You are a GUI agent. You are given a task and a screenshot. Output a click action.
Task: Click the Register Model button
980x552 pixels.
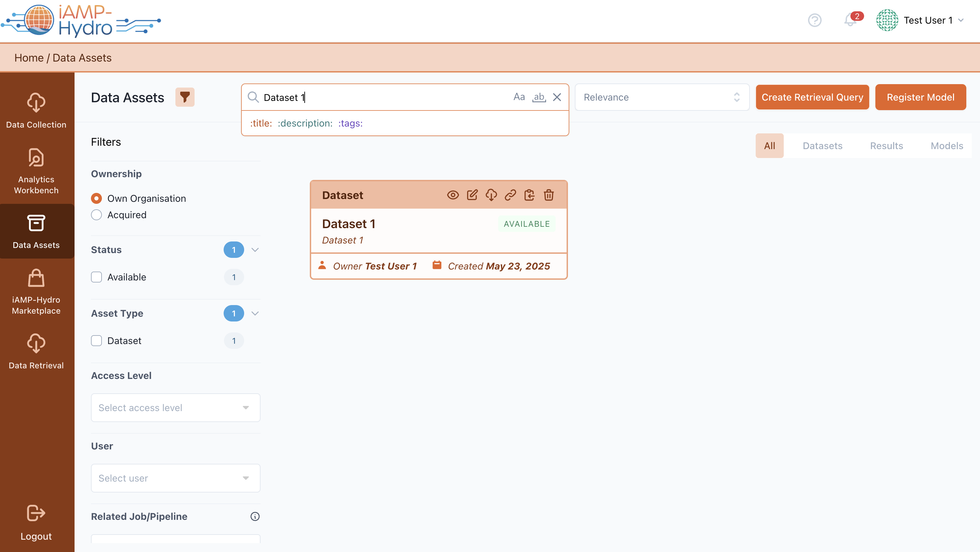(920, 97)
